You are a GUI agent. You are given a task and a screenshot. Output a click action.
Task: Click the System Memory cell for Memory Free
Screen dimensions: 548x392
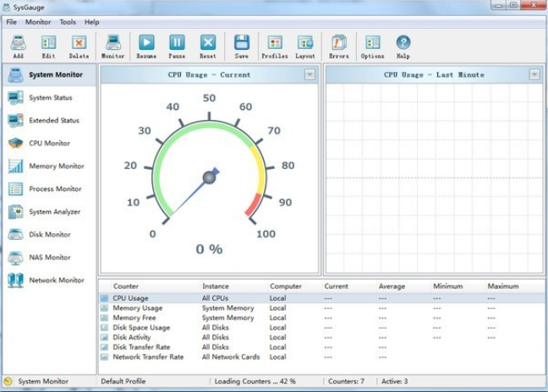227,318
